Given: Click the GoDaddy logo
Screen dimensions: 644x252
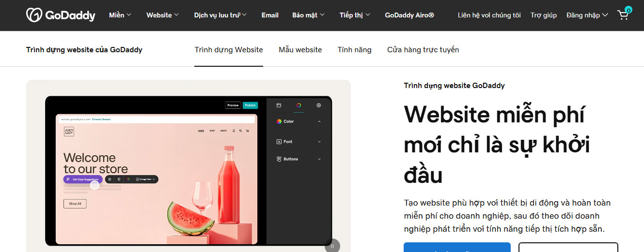Looking at the screenshot, I should 61,15.
